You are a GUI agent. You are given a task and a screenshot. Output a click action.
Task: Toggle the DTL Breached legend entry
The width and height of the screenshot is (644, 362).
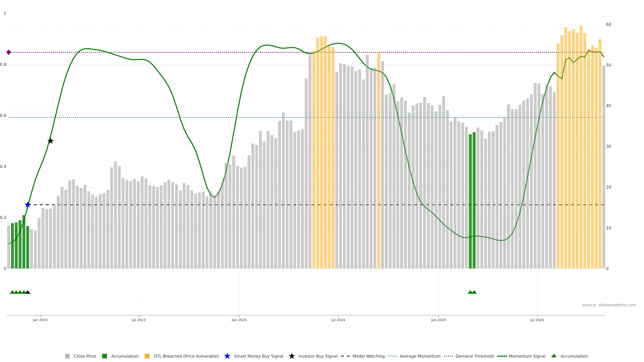(186, 356)
